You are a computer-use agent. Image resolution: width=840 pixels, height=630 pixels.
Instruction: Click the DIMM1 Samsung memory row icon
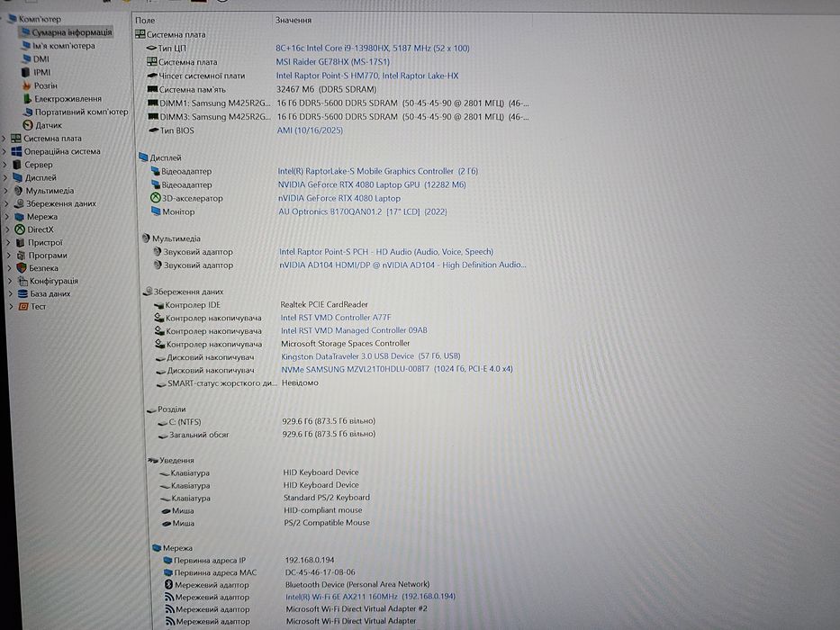tap(153, 103)
